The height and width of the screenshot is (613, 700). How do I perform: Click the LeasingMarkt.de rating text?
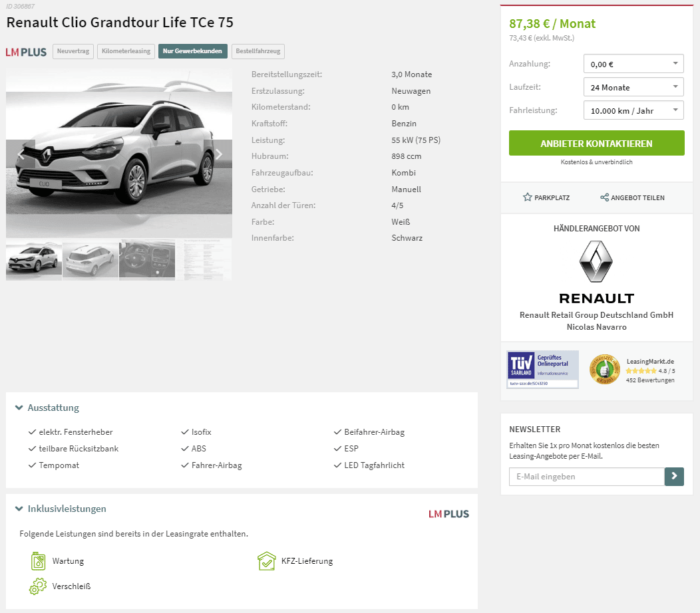coord(650,362)
